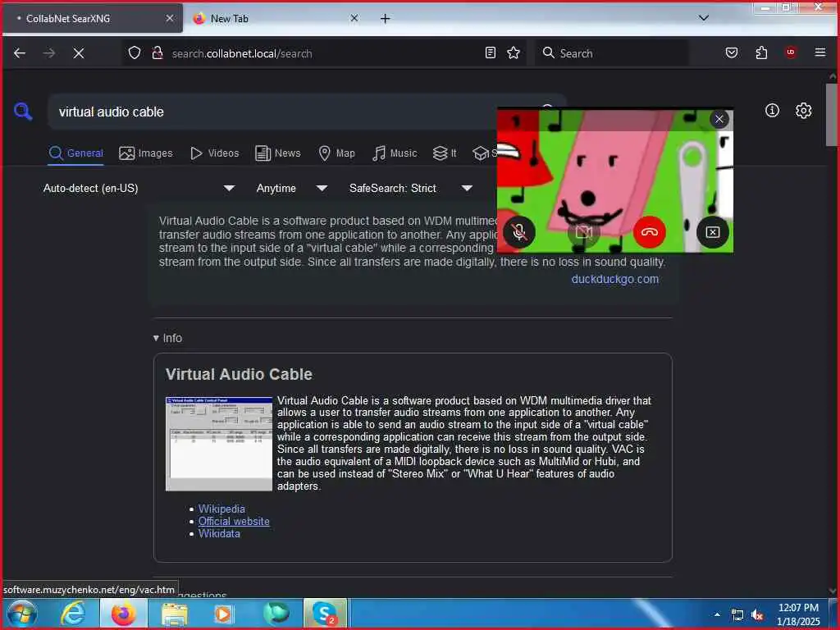The image size is (840, 630).
Task: Switch to Videos category
Action: pyautogui.click(x=214, y=153)
